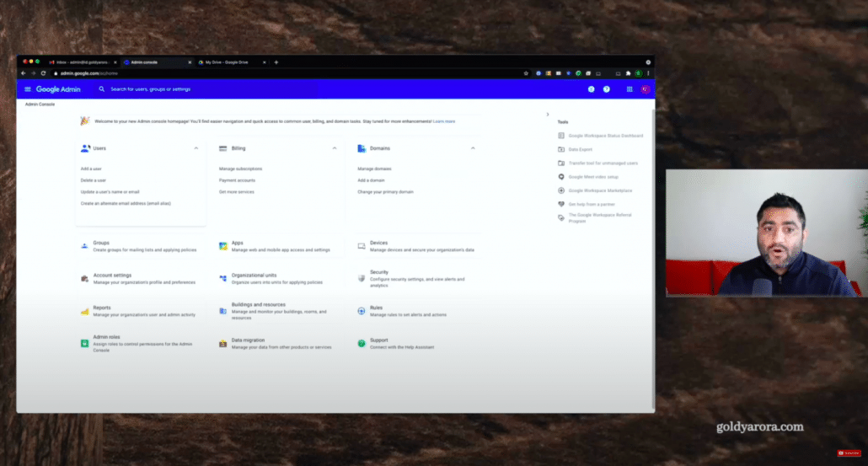Click the Domains section icon
Viewport: 868px width, 466px height.
[x=362, y=148]
